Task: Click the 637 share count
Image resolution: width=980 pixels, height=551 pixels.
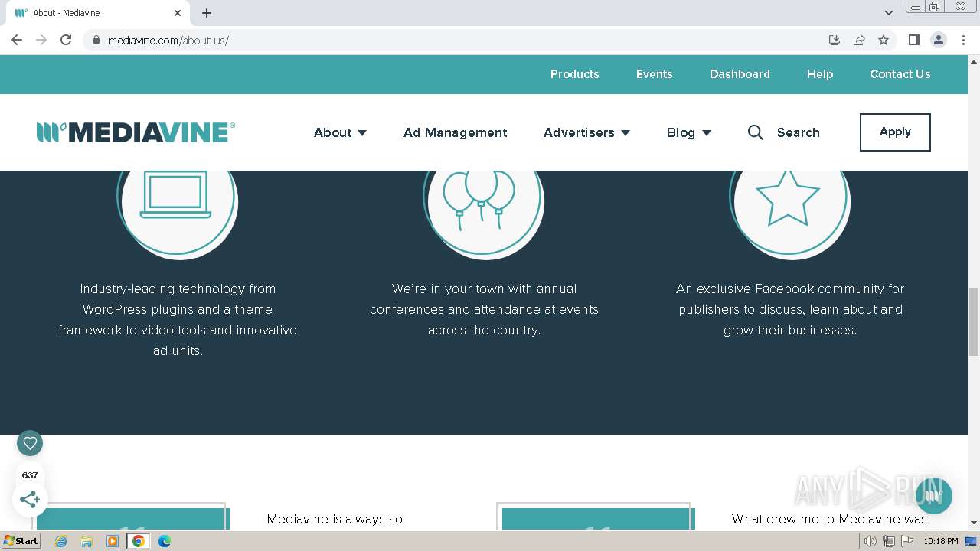Action: tap(30, 474)
